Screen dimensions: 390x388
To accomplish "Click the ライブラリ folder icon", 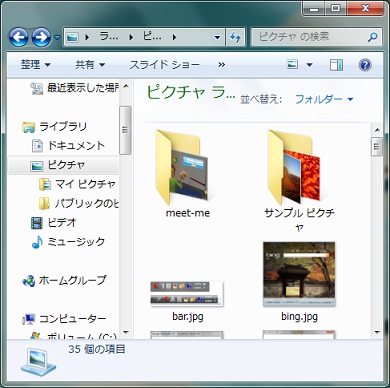I will 29,127.
